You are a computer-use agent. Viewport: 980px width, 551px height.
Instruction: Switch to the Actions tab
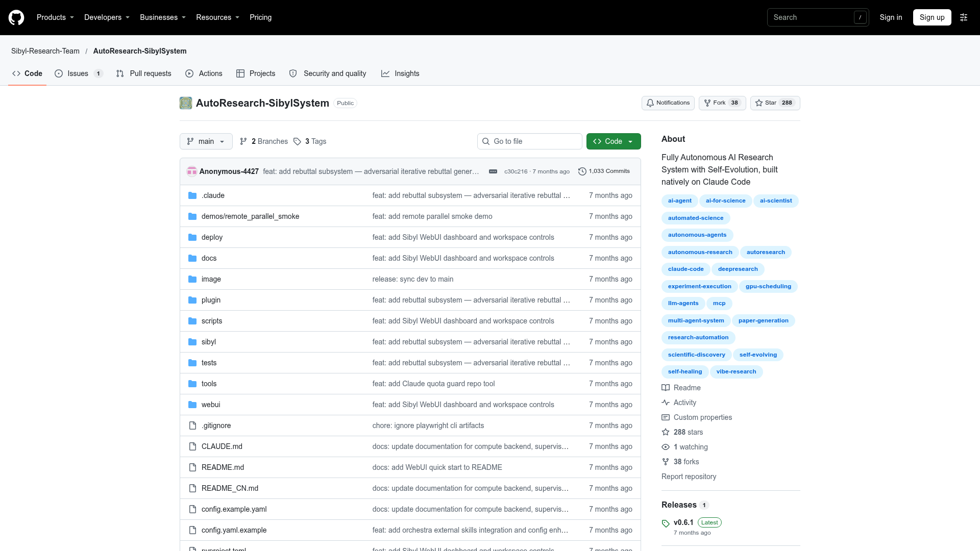(204, 73)
